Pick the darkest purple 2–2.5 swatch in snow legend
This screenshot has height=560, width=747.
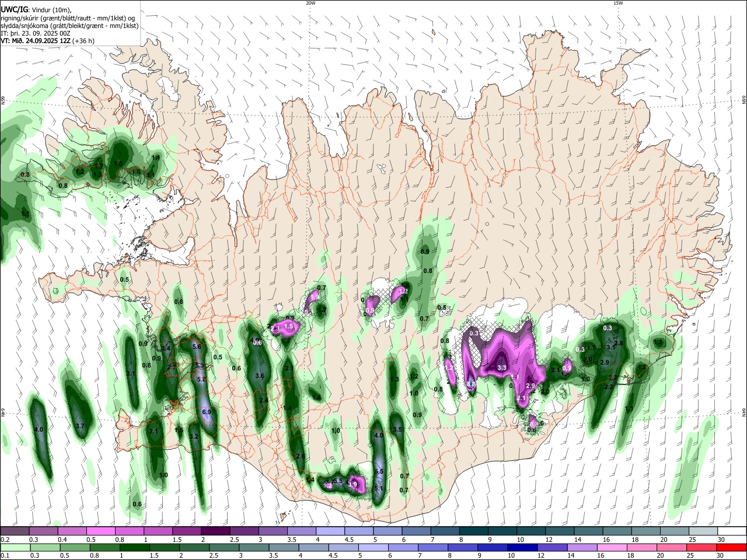click(x=215, y=531)
